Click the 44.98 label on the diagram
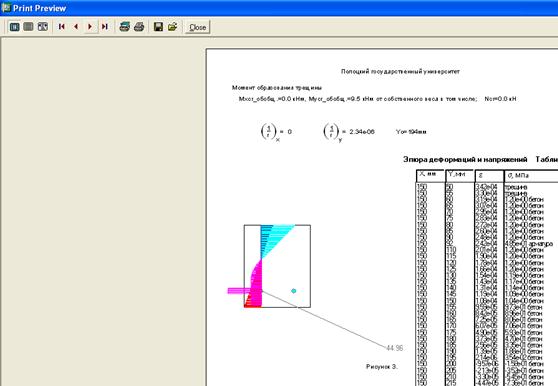Screen dimensions: 558x386 (x=394, y=348)
